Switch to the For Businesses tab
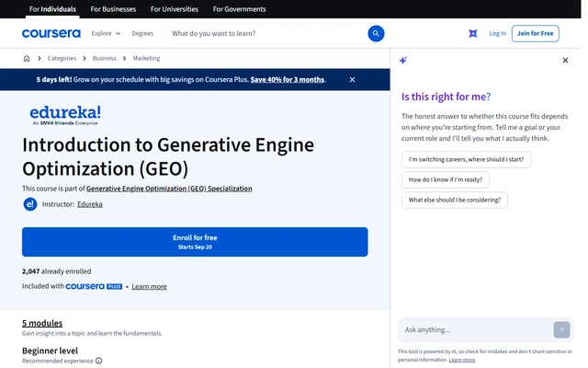This screenshot has width=588, height=368. point(113,9)
